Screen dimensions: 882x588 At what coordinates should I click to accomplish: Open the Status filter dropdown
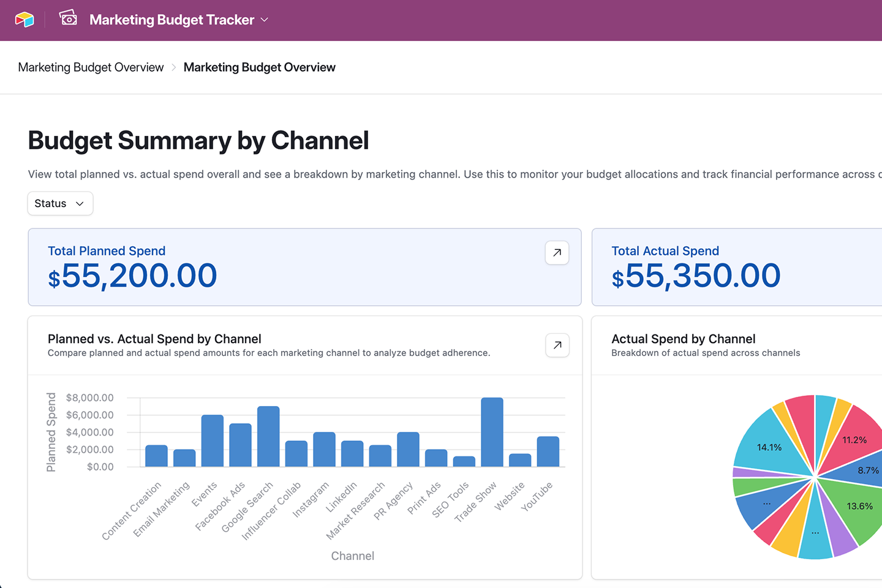(x=60, y=203)
